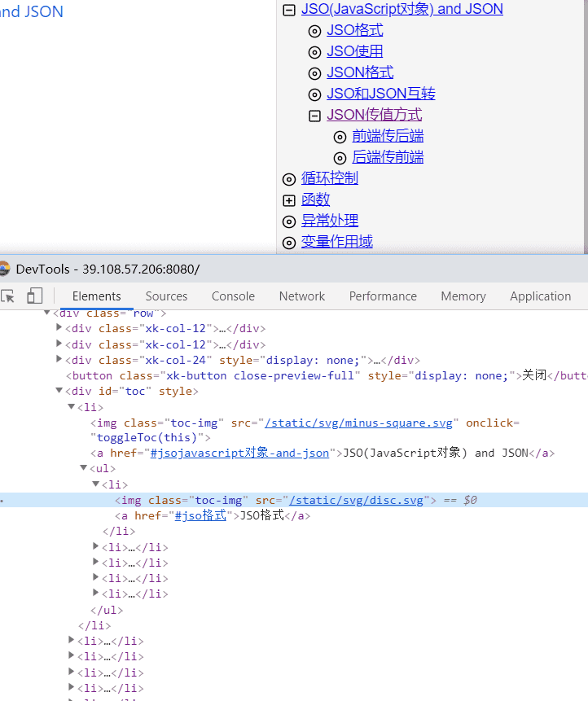Collapse the JSO(JavaScript对象) and JSON minus icon
This screenshot has height=701, width=588.
coord(288,10)
